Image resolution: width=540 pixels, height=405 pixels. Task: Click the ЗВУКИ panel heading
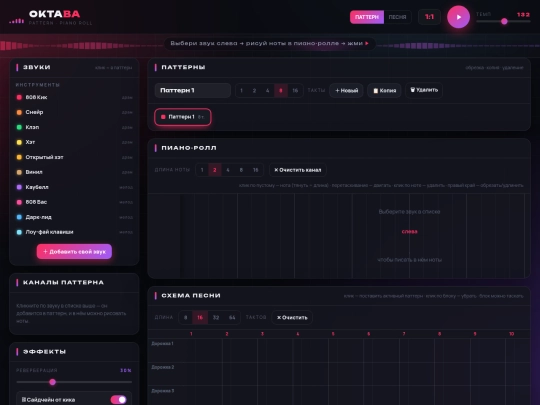click(37, 67)
